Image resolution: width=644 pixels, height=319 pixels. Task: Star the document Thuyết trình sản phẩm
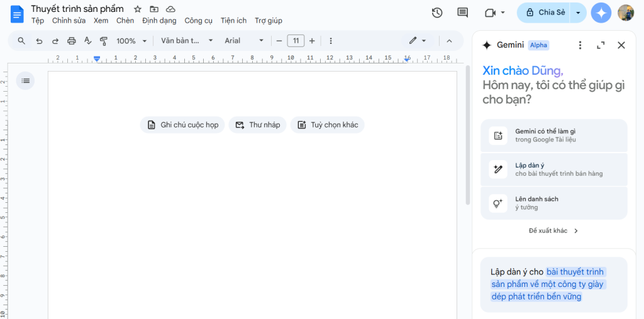[138, 9]
